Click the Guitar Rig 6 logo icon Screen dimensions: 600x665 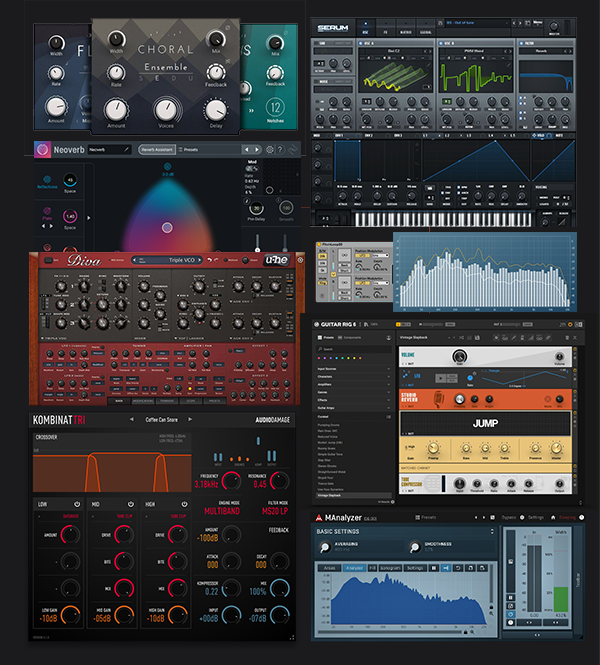click(x=316, y=324)
